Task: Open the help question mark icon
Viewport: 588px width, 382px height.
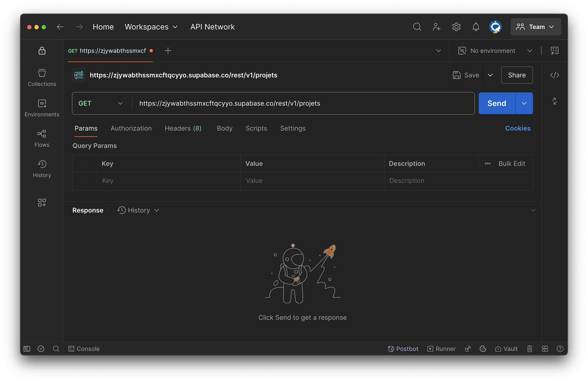Action: click(x=560, y=349)
